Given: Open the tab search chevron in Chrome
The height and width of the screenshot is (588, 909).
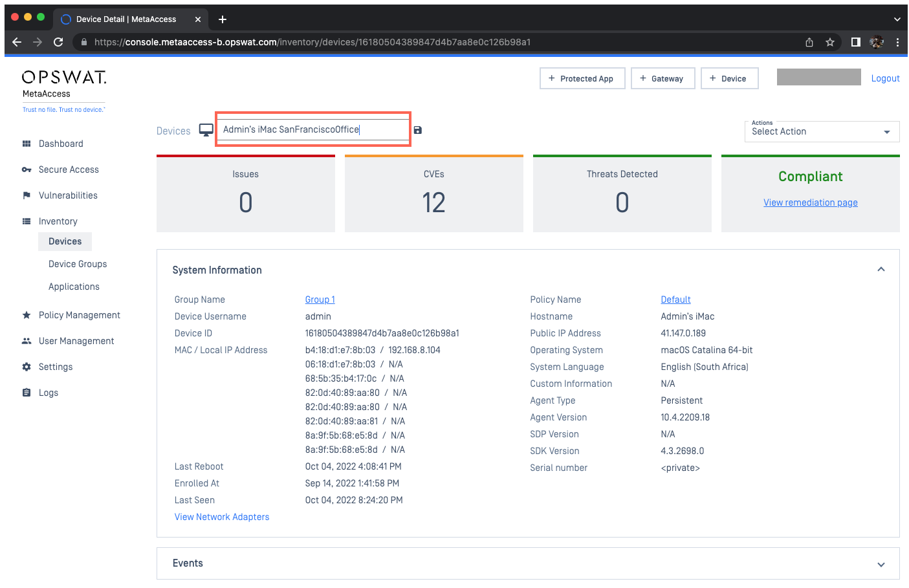Looking at the screenshot, I should [897, 19].
